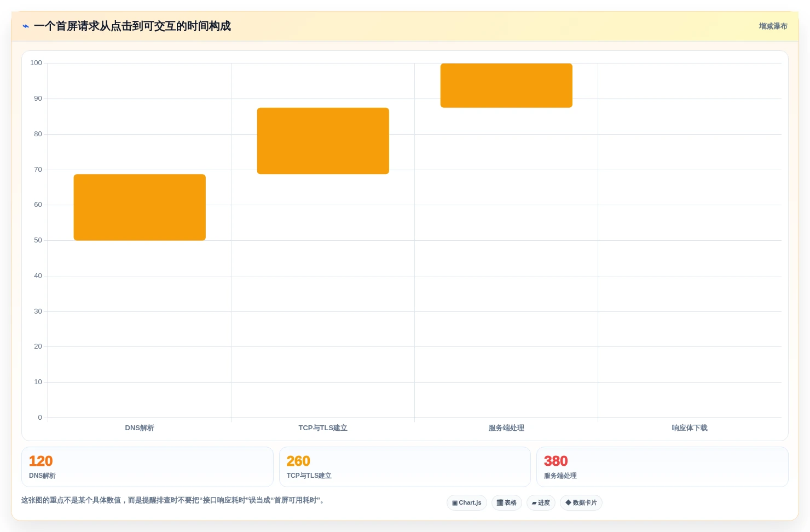Viewport: 810px width, 532px height.
Task: Click the 120 DNS解析 data card
Action: [x=147, y=467]
